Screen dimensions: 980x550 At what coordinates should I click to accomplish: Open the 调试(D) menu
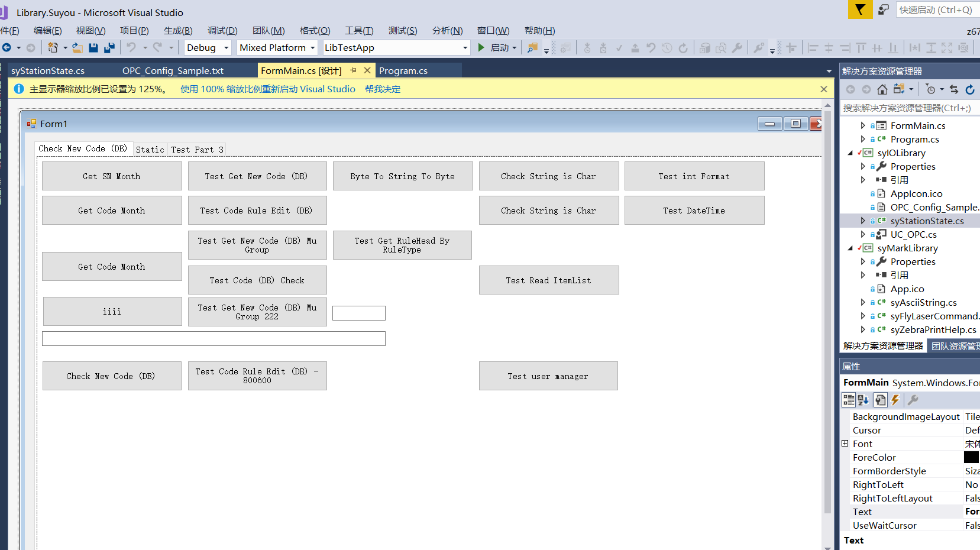(222, 31)
